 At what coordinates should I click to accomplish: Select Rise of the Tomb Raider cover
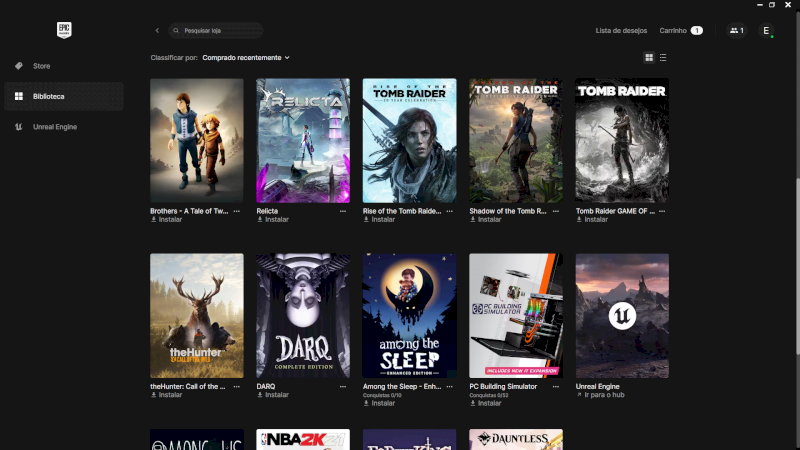(409, 141)
